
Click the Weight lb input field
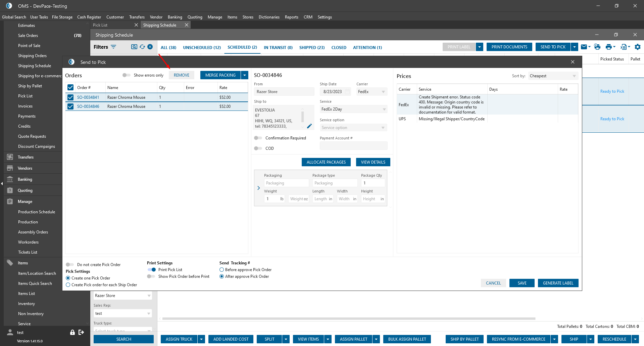pyautogui.click(x=272, y=199)
